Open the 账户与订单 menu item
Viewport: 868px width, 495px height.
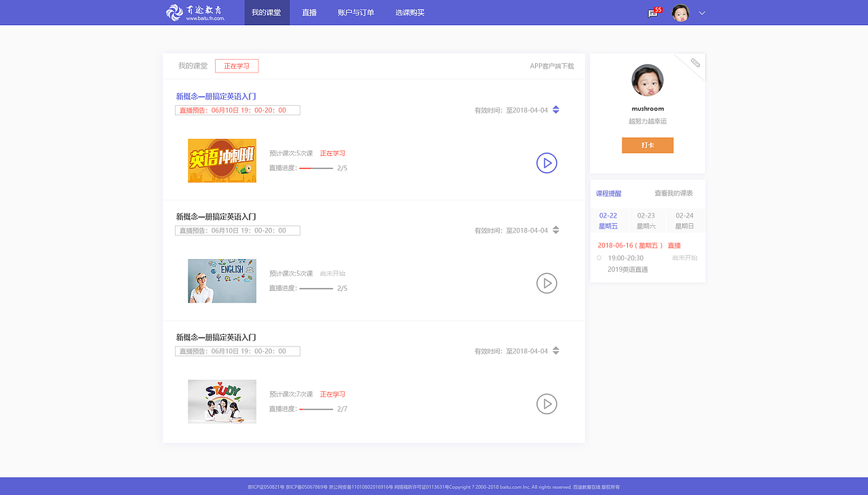click(355, 12)
